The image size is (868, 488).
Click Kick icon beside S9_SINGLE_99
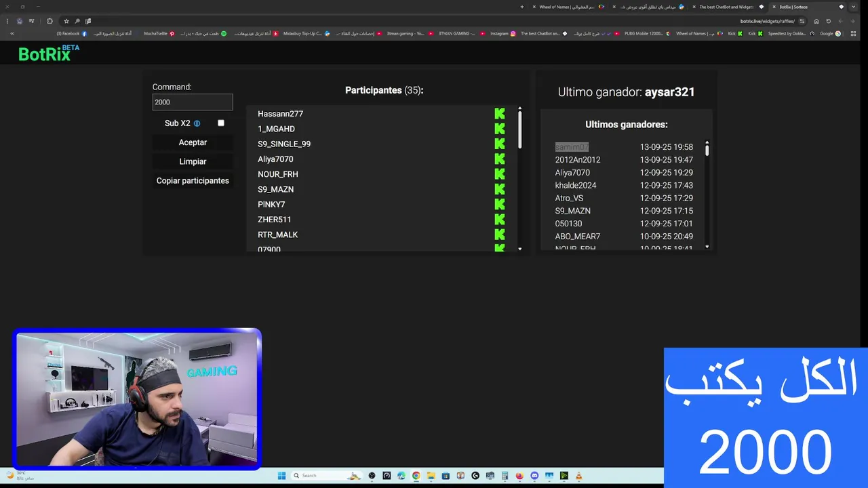click(500, 144)
